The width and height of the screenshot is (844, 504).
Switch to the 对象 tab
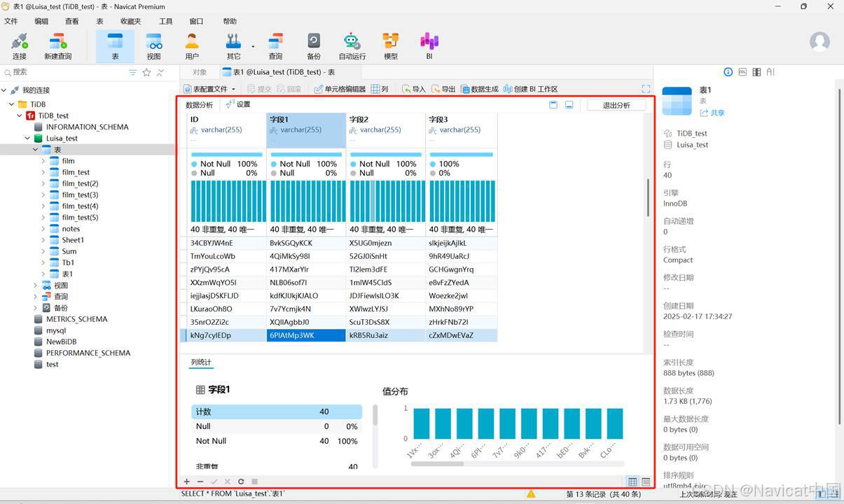[200, 72]
